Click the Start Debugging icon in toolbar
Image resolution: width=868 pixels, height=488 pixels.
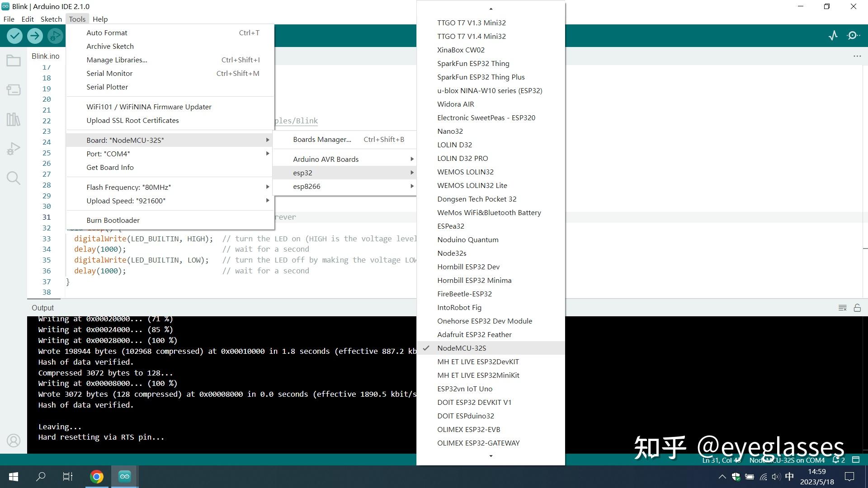click(x=54, y=36)
